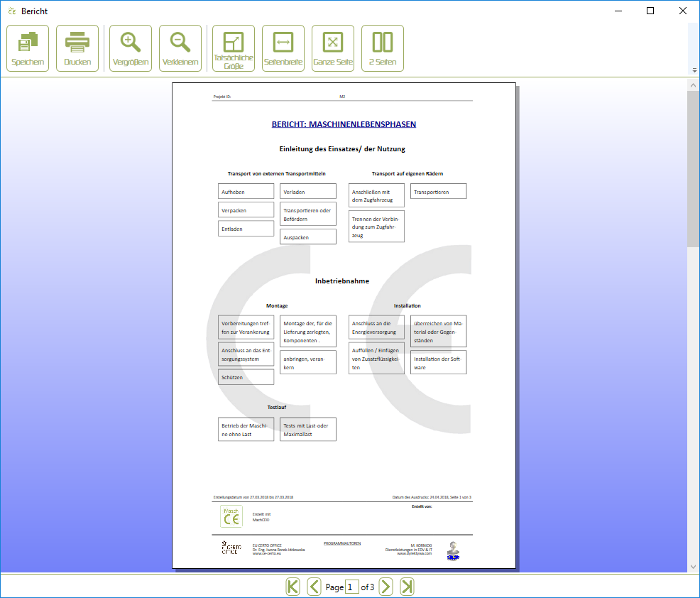The width and height of the screenshot is (700, 598).
Task: Expand the toolbar overflow arrow
Action: [694, 70]
